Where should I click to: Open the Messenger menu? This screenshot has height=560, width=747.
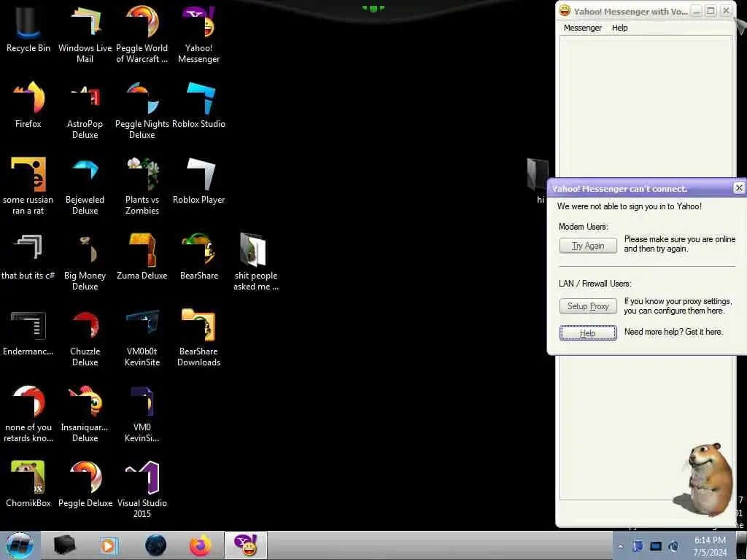pos(582,28)
